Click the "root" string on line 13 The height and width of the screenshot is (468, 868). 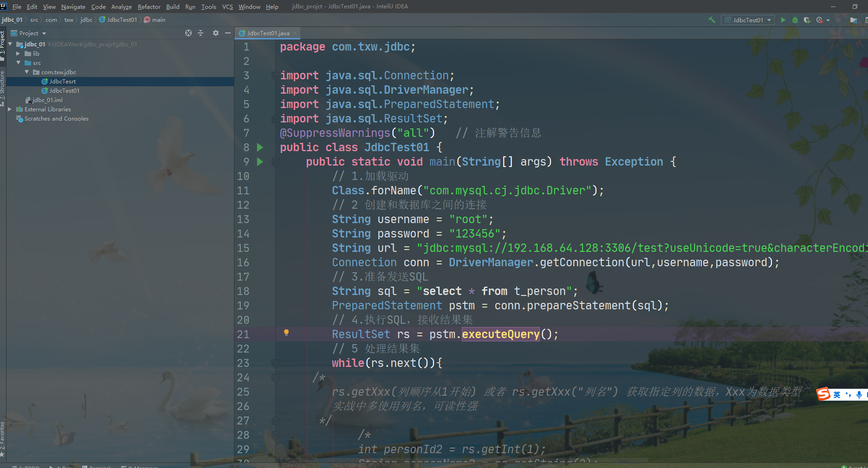tap(468, 219)
